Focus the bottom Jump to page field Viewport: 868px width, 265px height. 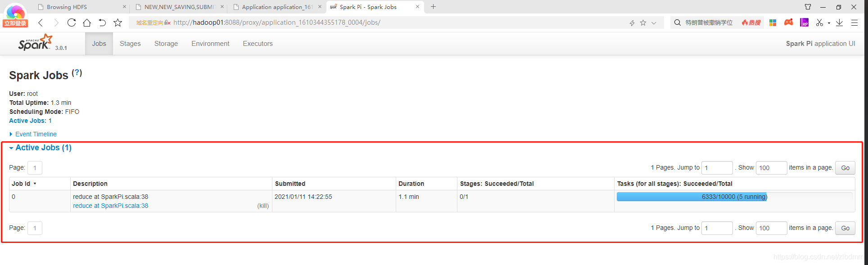(x=717, y=228)
